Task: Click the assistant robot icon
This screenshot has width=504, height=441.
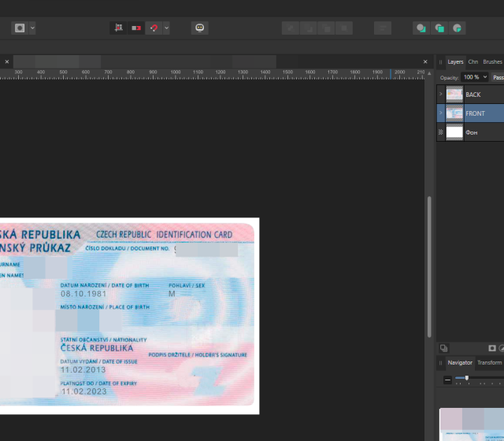Action: point(200,28)
